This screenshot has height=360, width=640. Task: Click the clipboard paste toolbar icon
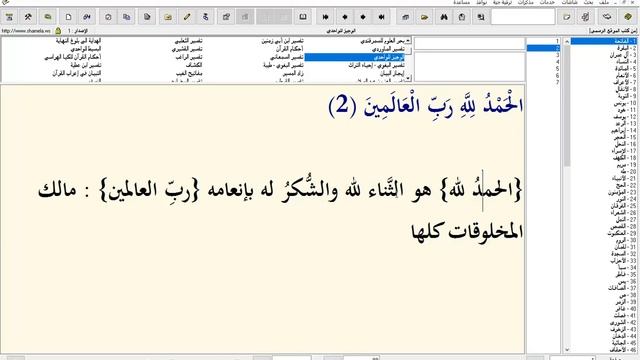click(462, 17)
